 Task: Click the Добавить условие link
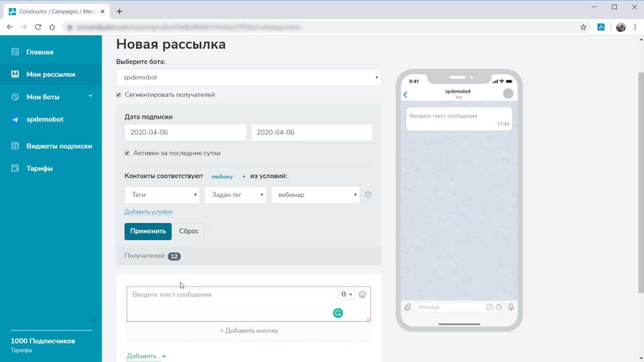(148, 212)
